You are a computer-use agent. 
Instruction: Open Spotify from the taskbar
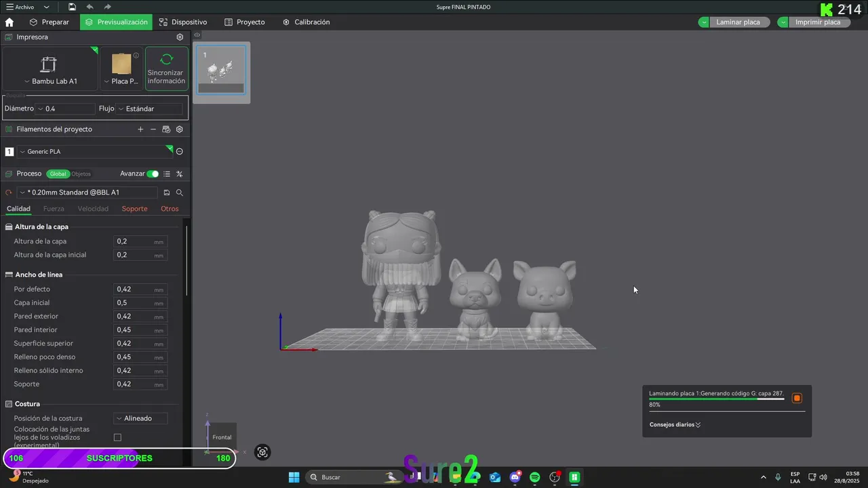click(x=534, y=477)
